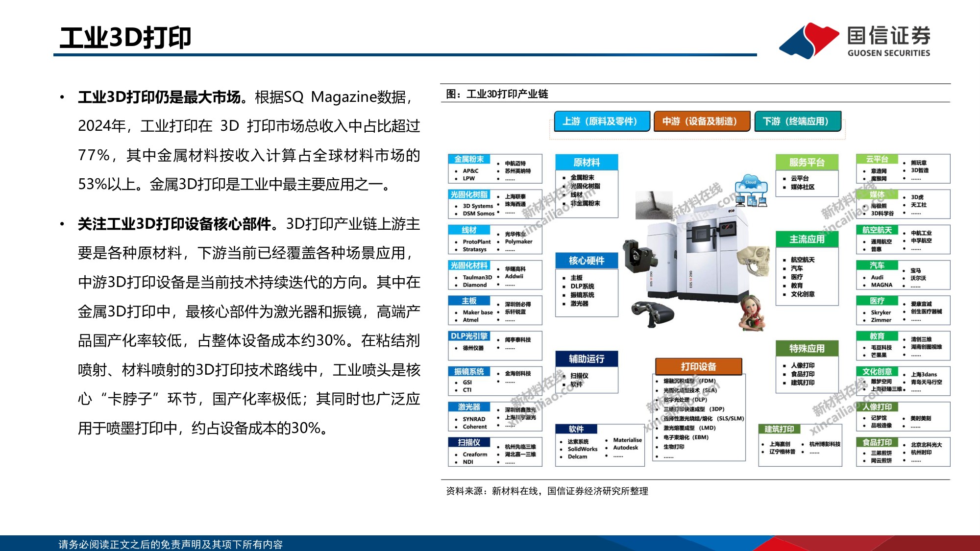The height and width of the screenshot is (551, 980).
Task: Click the 3D Systems entry
Action: [478, 206]
